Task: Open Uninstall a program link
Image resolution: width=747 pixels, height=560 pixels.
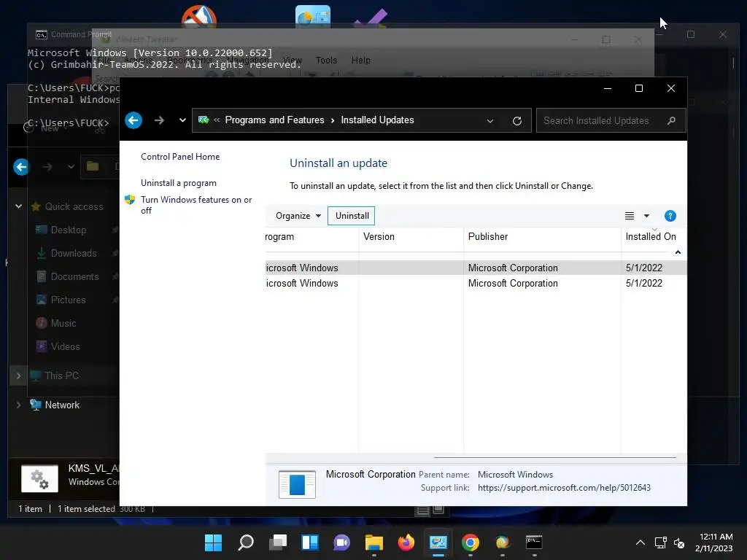Action: (179, 183)
